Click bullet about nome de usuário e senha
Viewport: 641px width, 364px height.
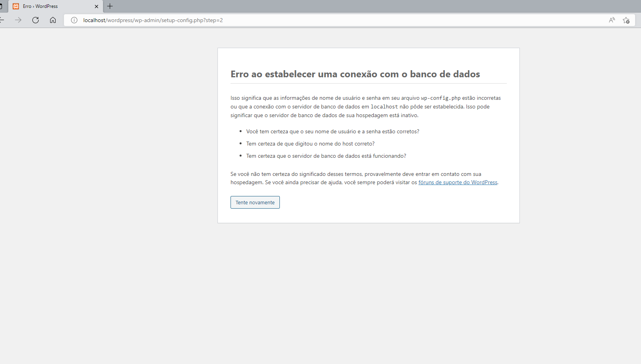coord(333,131)
